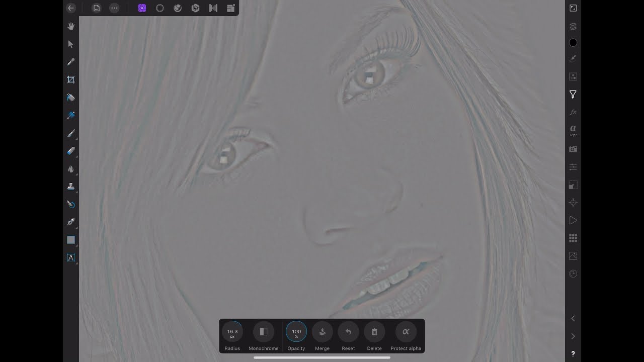
Task: Select the Crop tool
Action: pos(71,79)
